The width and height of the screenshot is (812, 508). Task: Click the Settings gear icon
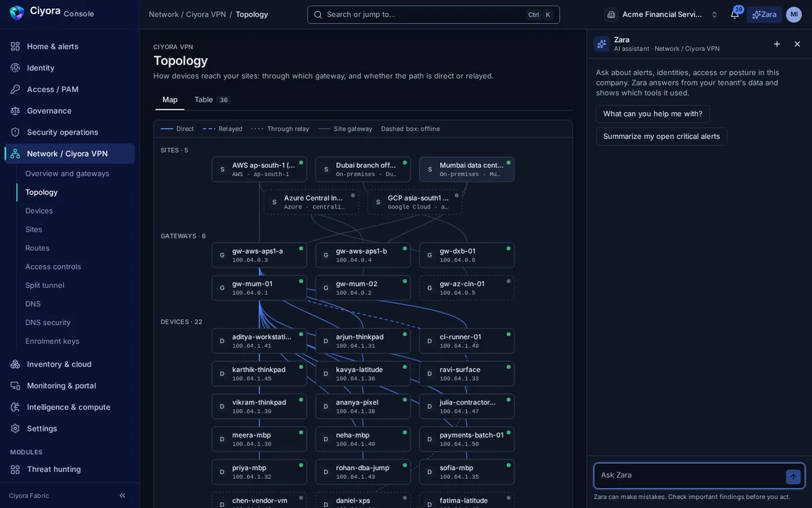[x=16, y=429]
